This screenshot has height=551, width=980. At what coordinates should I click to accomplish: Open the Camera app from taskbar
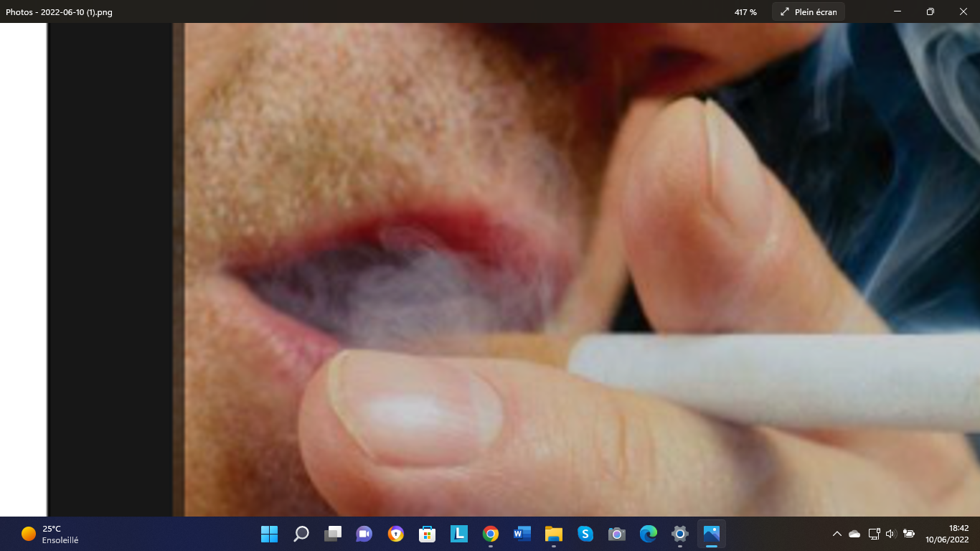click(617, 534)
